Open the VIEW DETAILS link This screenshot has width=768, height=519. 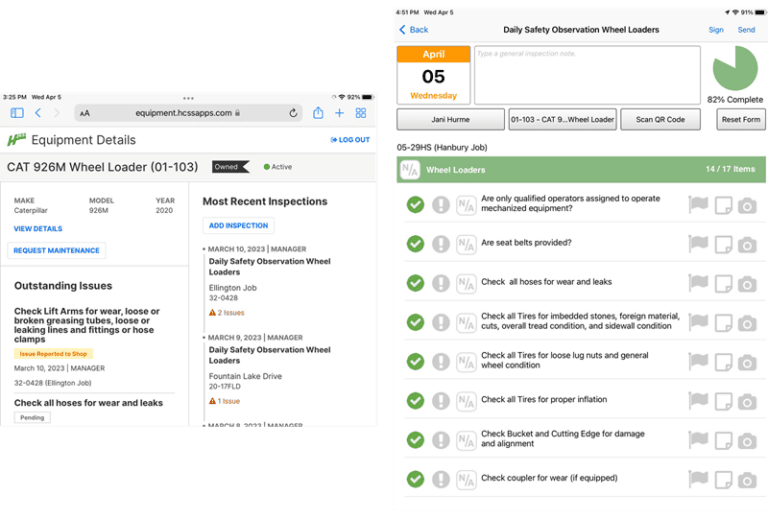[x=38, y=229]
